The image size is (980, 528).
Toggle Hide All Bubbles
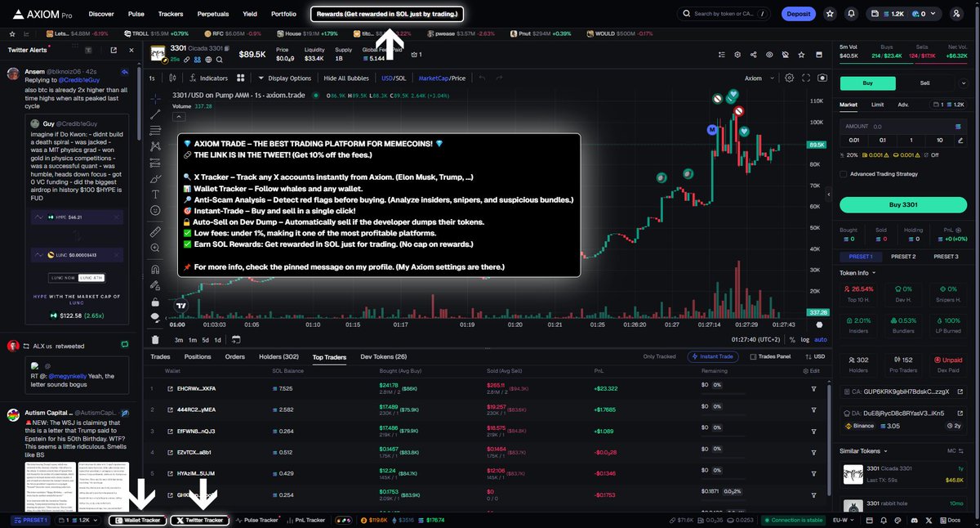[347, 78]
